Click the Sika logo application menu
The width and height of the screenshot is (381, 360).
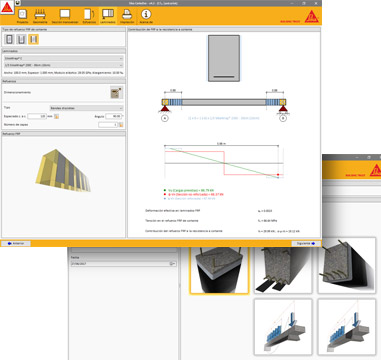[7, 7]
